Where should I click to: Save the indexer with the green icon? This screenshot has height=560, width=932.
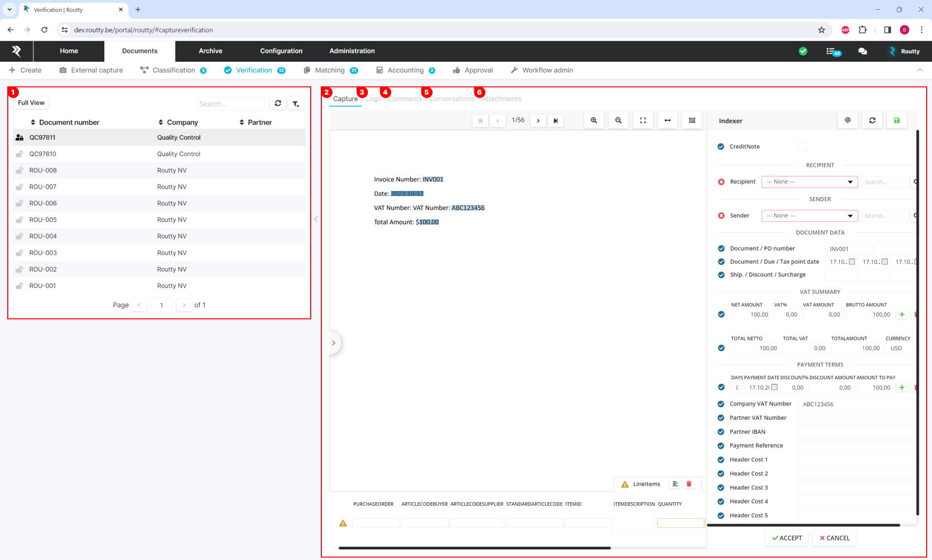click(897, 121)
